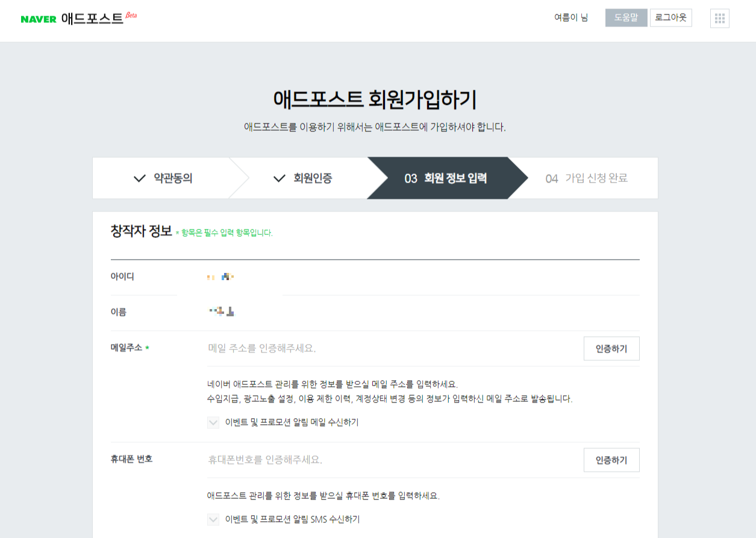Open the Naver services grid icon

click(720, 18)
